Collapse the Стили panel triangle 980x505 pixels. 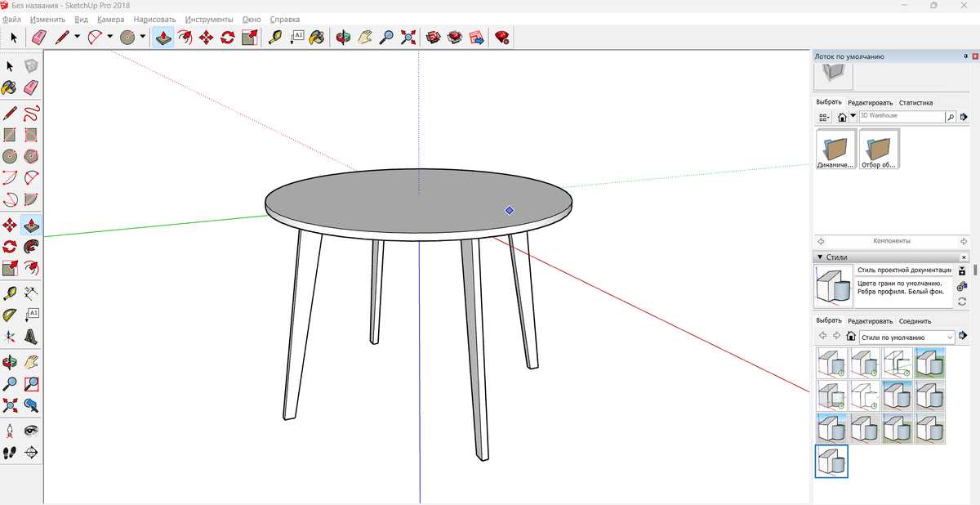(820, 257)
